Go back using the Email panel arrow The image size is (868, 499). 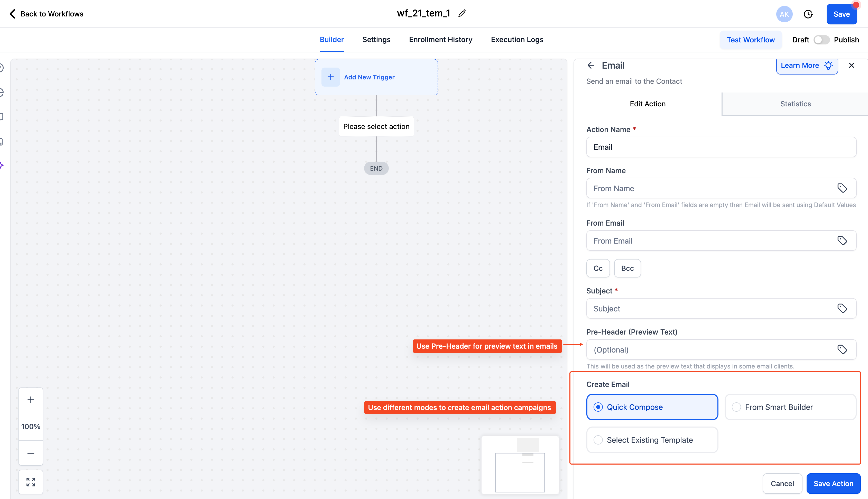[591, 65]
